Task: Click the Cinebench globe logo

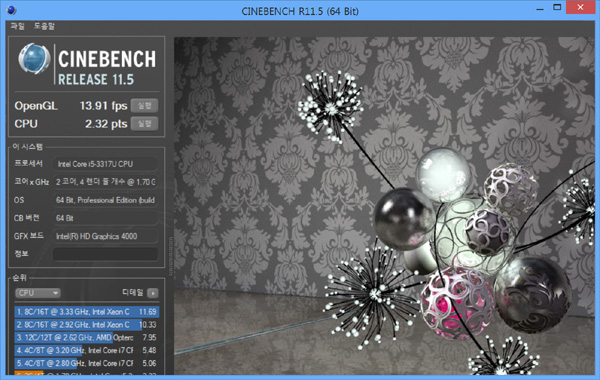Action: coord(34,59)
